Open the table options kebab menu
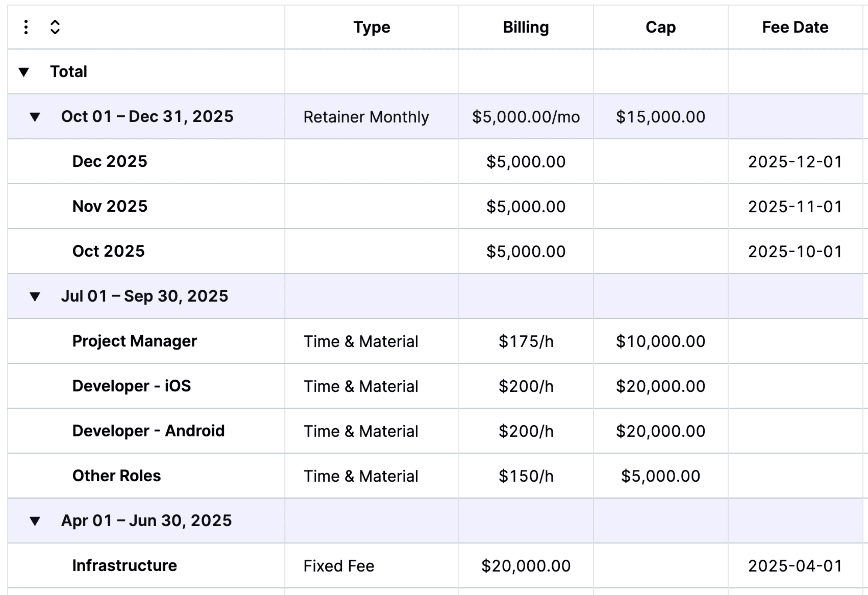The width and height of the screenshot is (868, 595). tap(25, 26)
